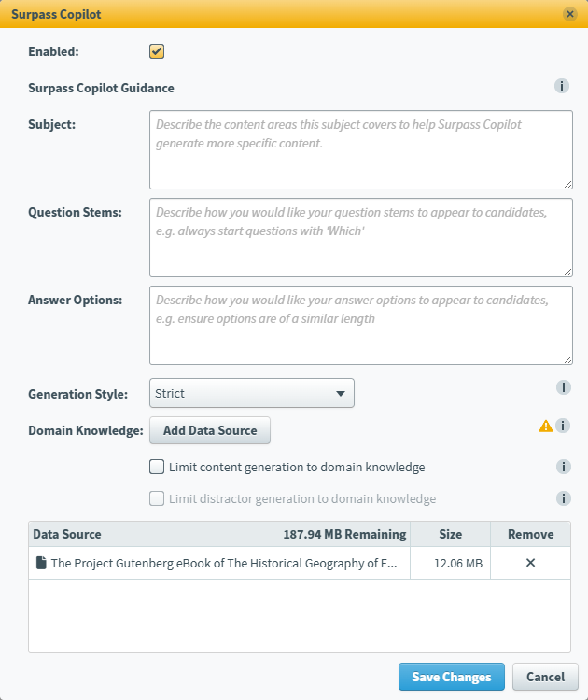The width and height of the screenshot is (588, 700).
Task: Toggle limit distractor generation to domain knowledge
Action: point(157,498)
